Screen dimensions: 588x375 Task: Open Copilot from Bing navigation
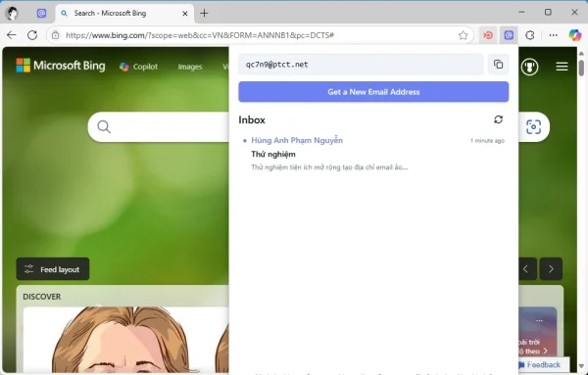[x=138, y=67]
